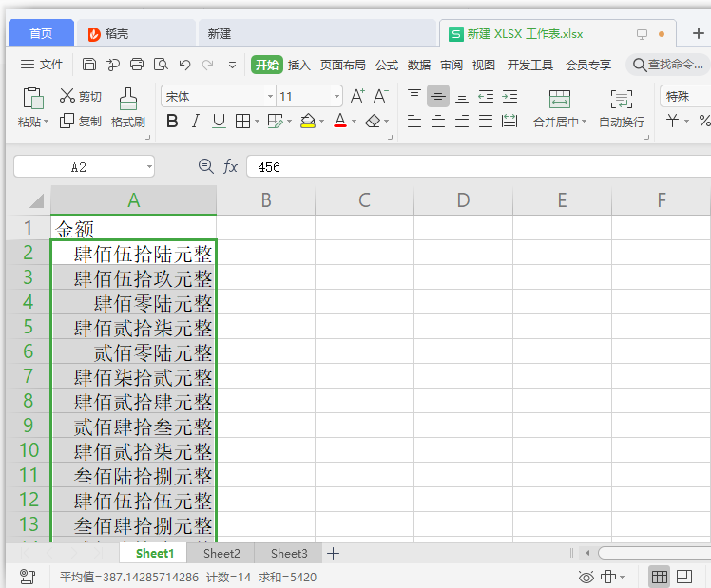711x588 pixels.
Task: Apply fill color bucket
Action: pos(307,121)
